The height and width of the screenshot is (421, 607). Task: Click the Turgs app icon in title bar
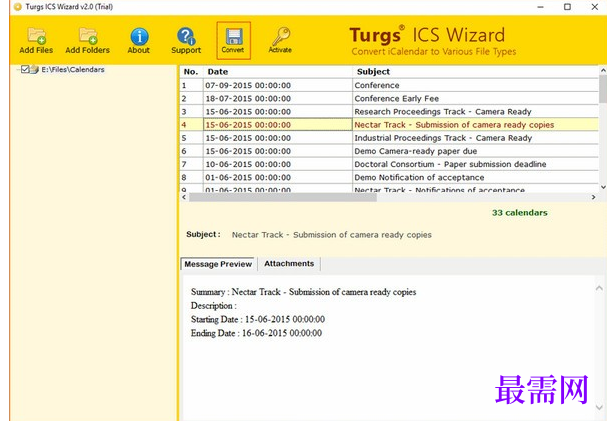pyautogui.click(x=17, y=7)
